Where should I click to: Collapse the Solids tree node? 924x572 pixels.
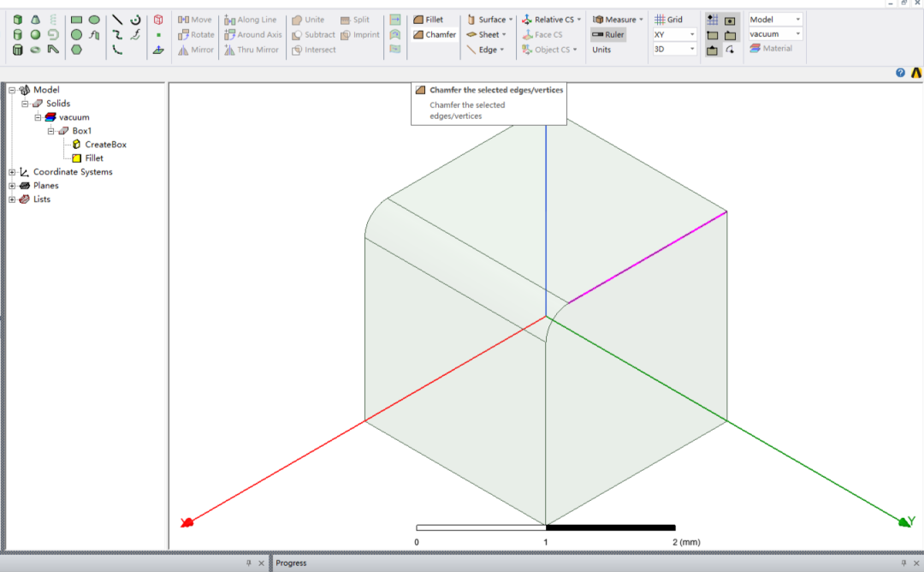pos(25,104)
